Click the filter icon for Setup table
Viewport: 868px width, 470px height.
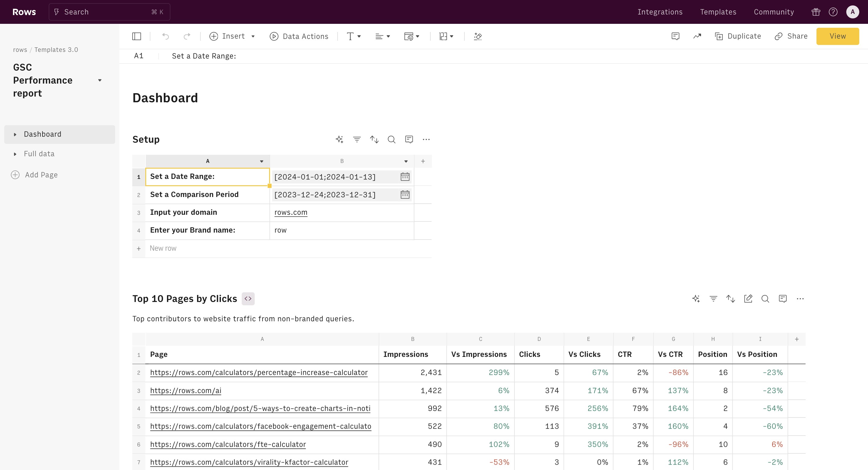pos(357,139)
